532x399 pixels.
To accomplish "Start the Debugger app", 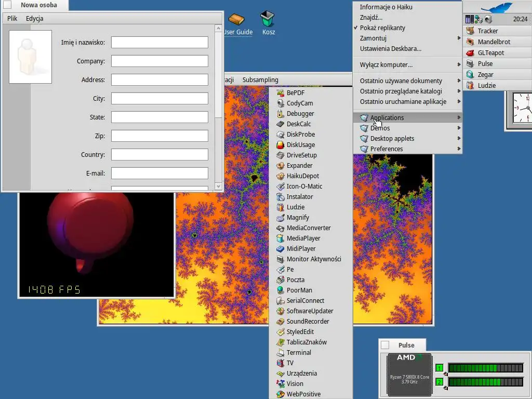I will pos(311,114).
